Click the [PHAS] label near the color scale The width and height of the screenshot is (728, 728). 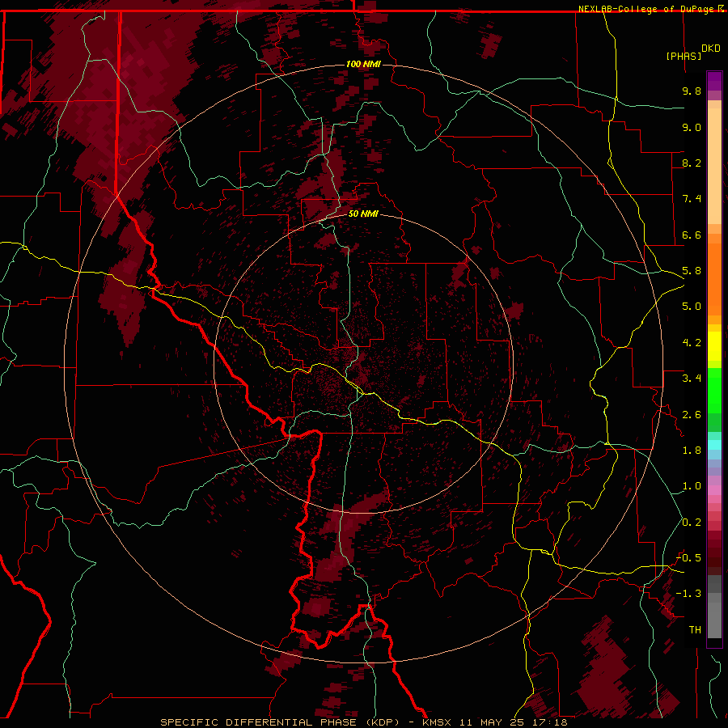pyautogui.click(x=684, y=56)
